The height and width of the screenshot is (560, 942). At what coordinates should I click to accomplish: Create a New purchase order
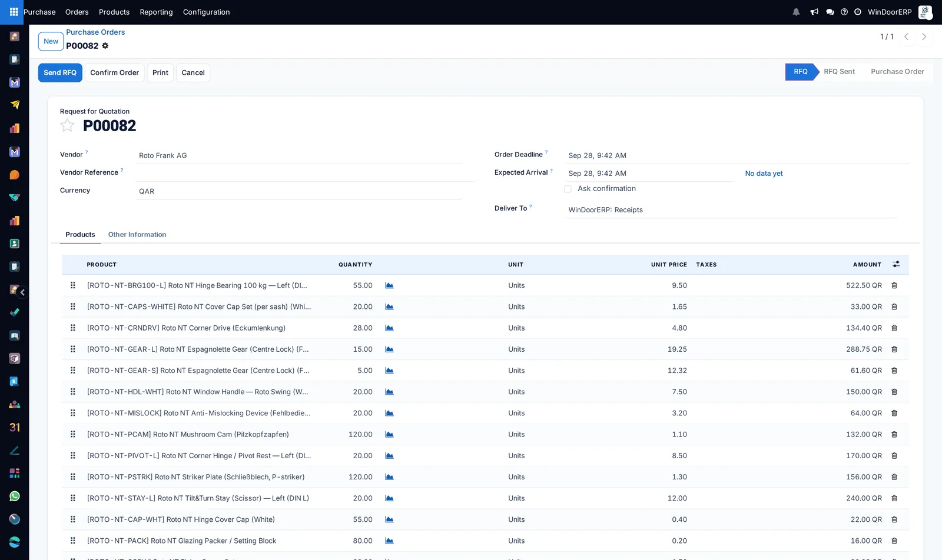pyautogui.click(x=51, y=41)
